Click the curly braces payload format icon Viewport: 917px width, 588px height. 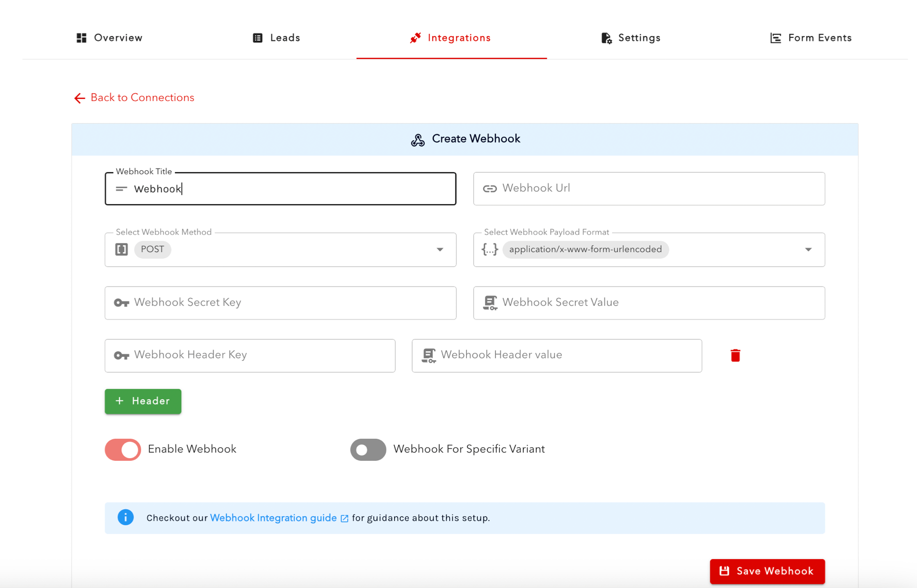489,249
